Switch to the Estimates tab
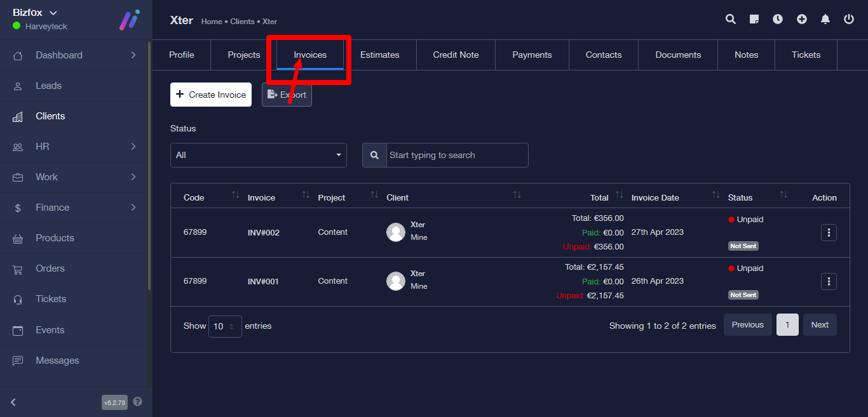Screen dimensions: 868x417 point(379,55)
